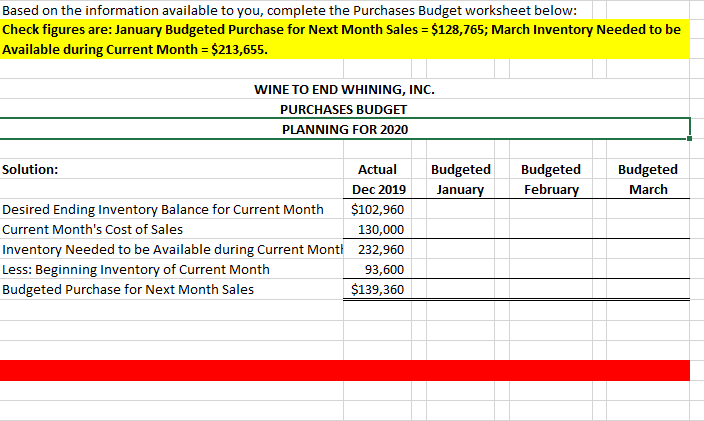Click January's Current Month's Cost of Sales cell
The width and height of the screenshot is (704, 421).
coord(461,229)
